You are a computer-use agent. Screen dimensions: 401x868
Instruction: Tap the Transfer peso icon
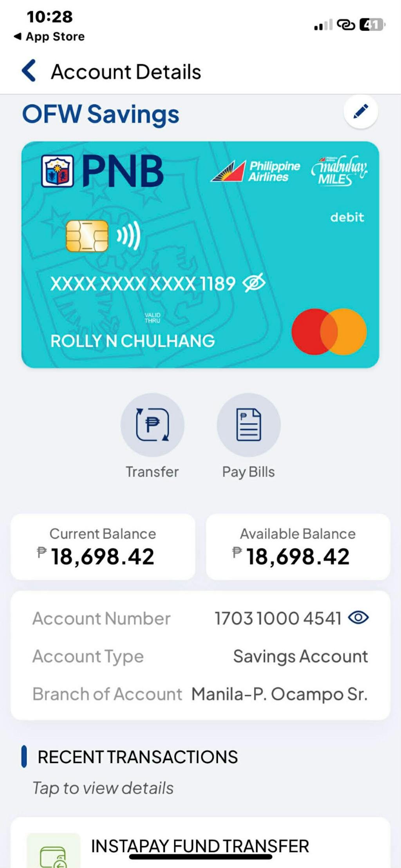pos(152,425)
